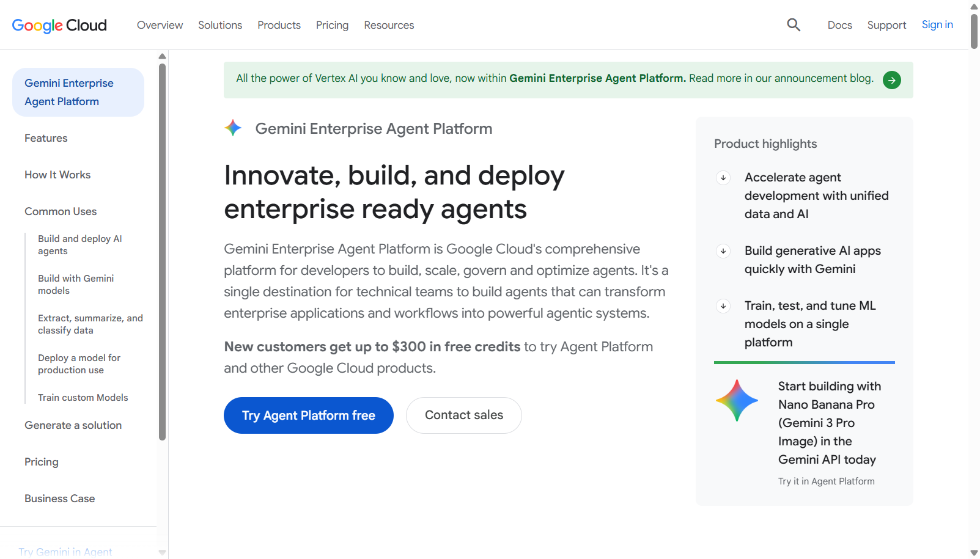This screenshot has height=559, width=980.
Task: Click the sidebar scrollbar thumb
Action: coord(162,252)
